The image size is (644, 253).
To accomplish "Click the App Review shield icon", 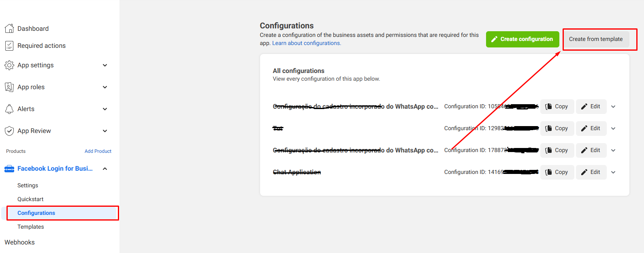I will click(x=9, y=131).
